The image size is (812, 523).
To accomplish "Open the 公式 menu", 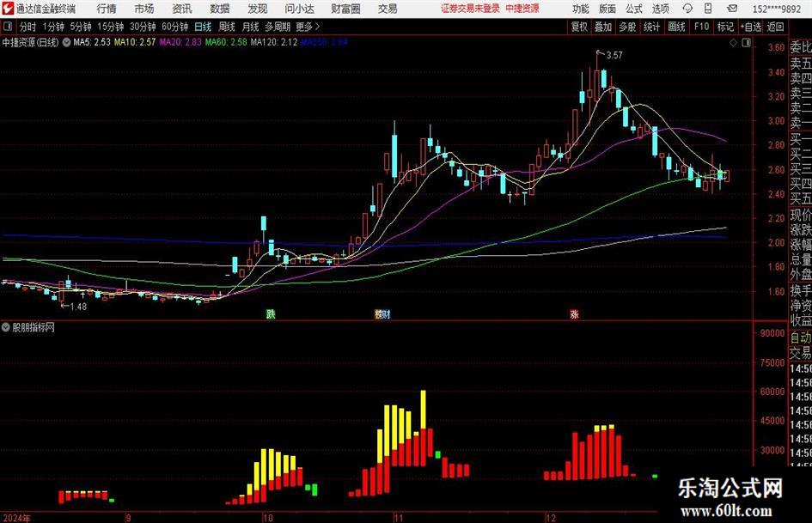I will 634,9.
